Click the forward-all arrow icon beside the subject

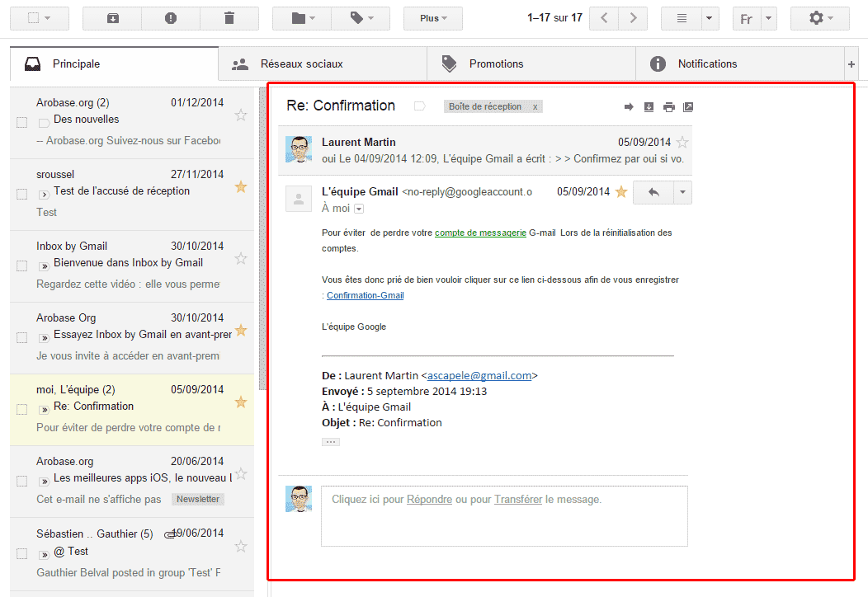click(x=628, y=107)
